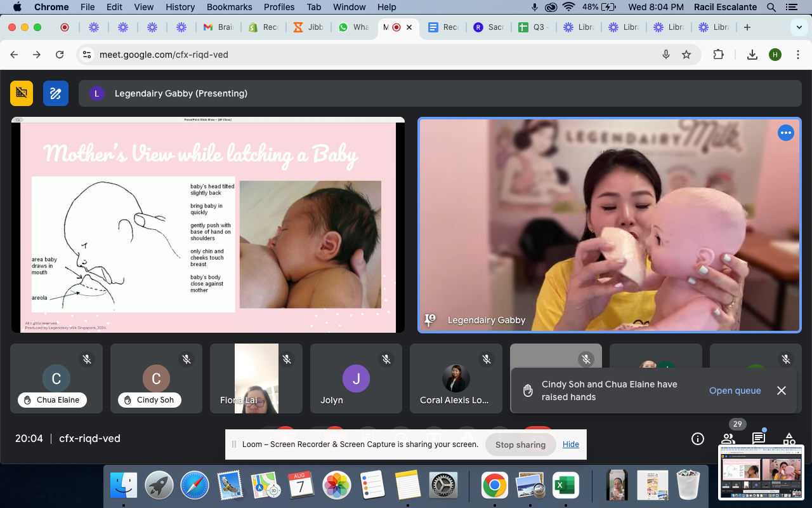812x508 pixels.
Task: Click the muted microphone on Jolyn's tile
Action: point(386,359)
